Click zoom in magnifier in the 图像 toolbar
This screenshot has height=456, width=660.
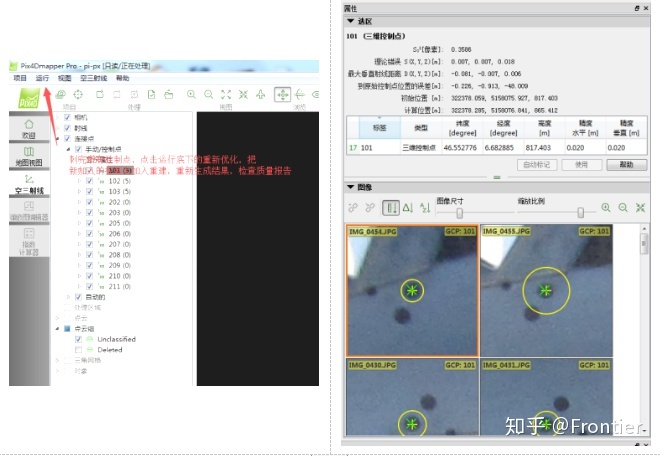[x=606, y=208]
